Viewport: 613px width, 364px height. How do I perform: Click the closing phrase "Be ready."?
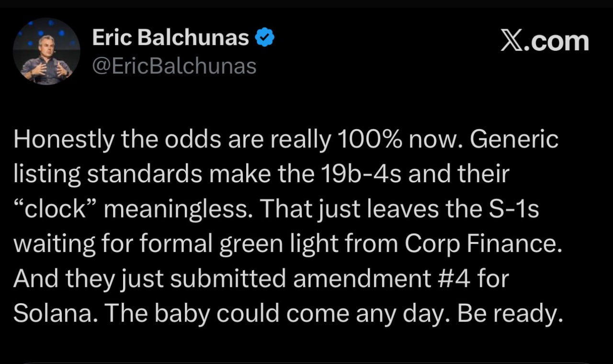pos(509,313)
